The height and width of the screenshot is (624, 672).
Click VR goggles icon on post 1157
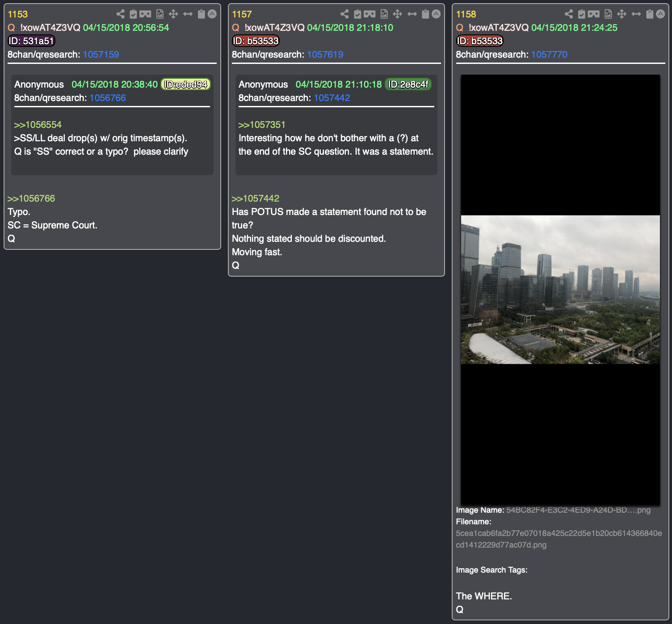[370, 14]
